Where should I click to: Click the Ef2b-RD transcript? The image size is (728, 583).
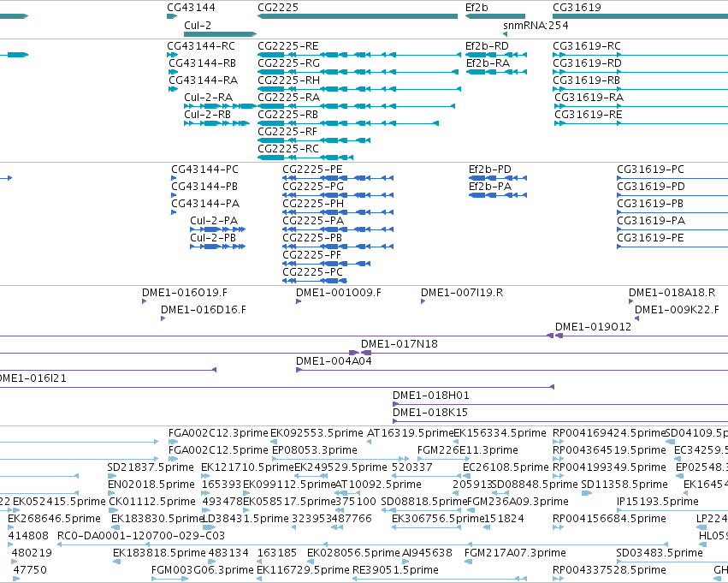click(496, 55)
